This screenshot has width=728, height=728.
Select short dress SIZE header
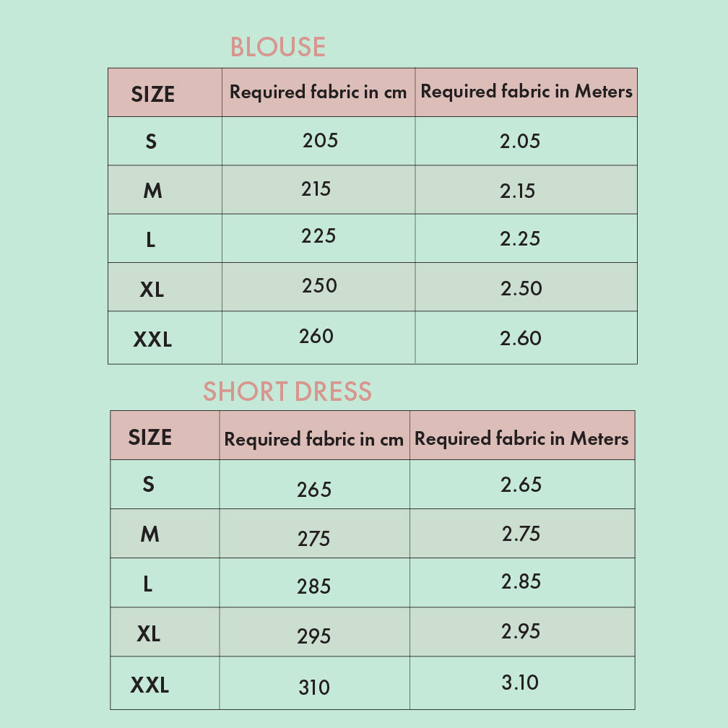click(165, 435)
